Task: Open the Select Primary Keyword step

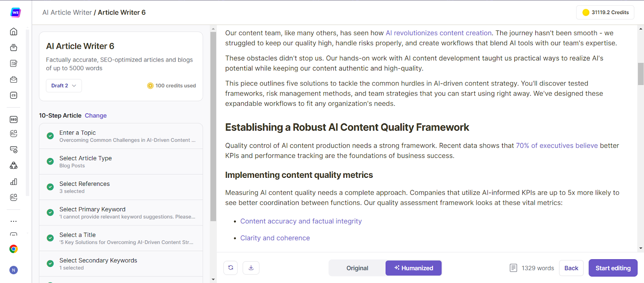Action: [121, 212]
